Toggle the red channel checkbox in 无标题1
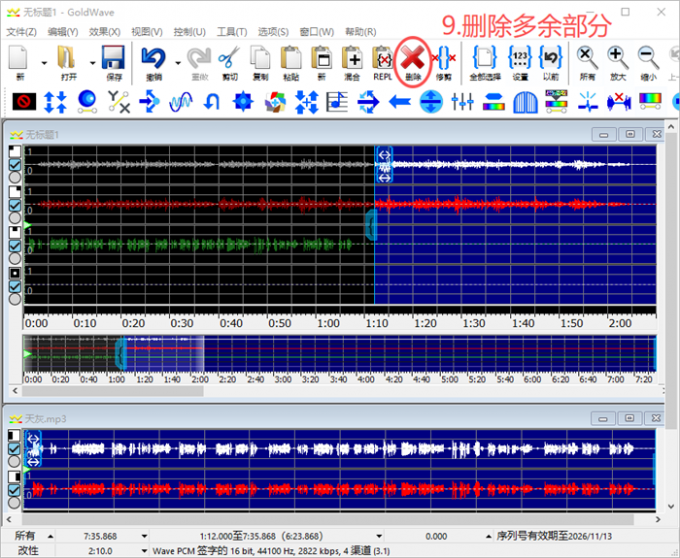680x558 pixels. [15, 205]
